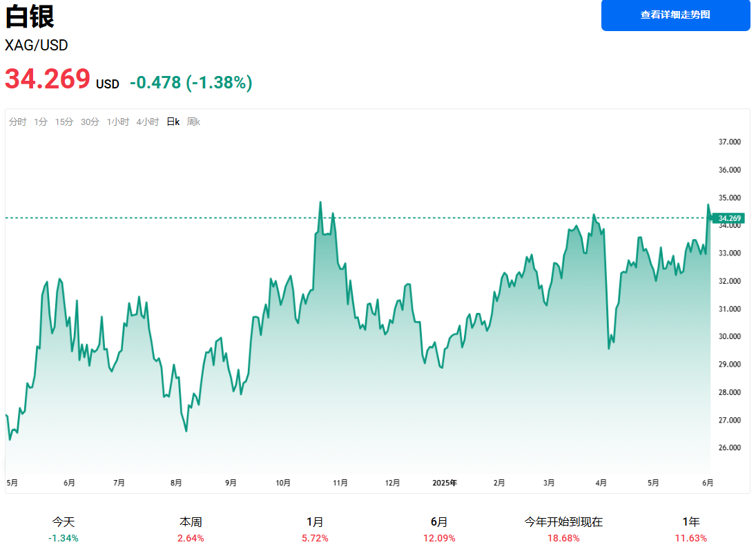Screen dimensions: 756x547
Task: Select the 15分 chart interval
Action: coord(64,122)
